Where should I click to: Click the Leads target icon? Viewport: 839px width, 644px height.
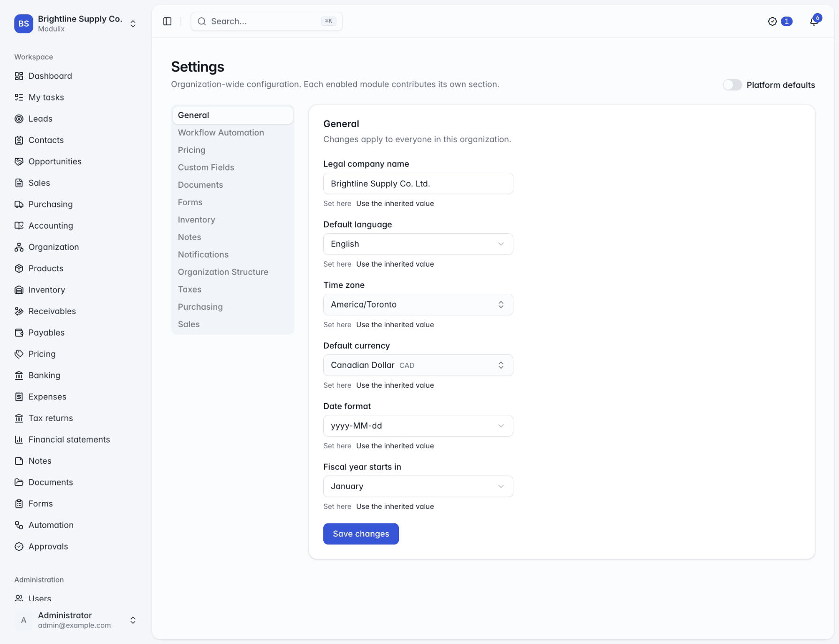(19, 119)
